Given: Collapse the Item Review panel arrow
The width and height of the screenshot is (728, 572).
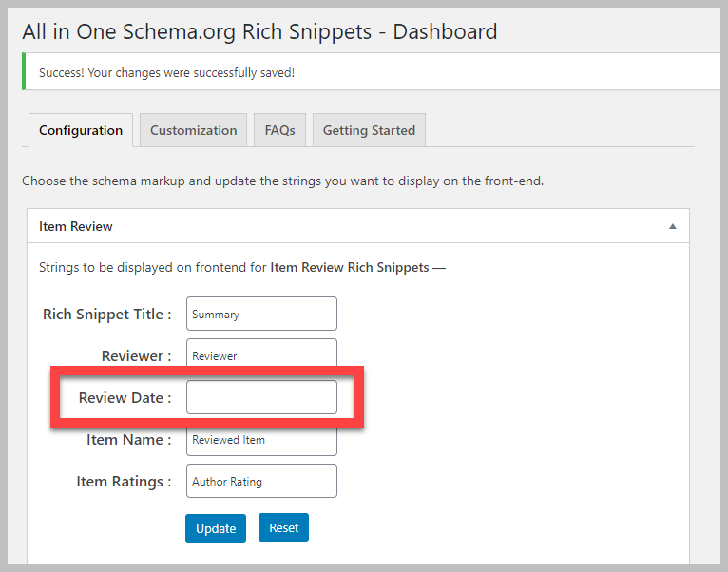Looking at the screenshot, I should point(672,226).
